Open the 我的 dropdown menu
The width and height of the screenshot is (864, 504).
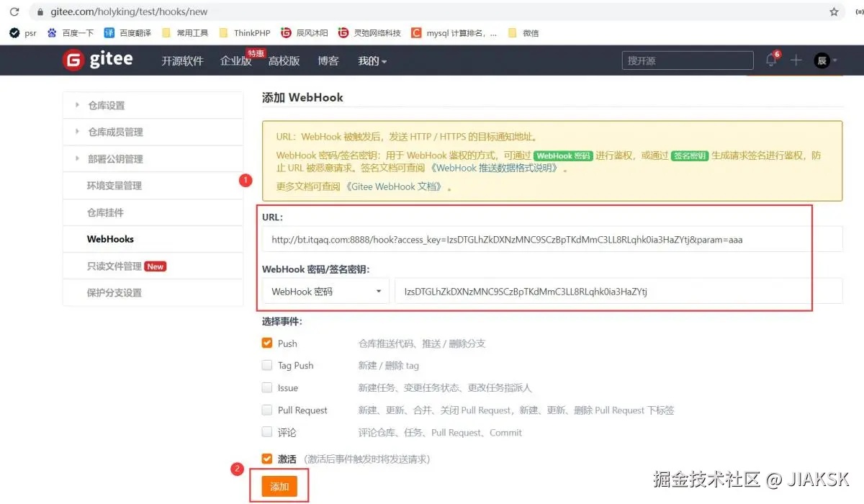tap(372, 61)
